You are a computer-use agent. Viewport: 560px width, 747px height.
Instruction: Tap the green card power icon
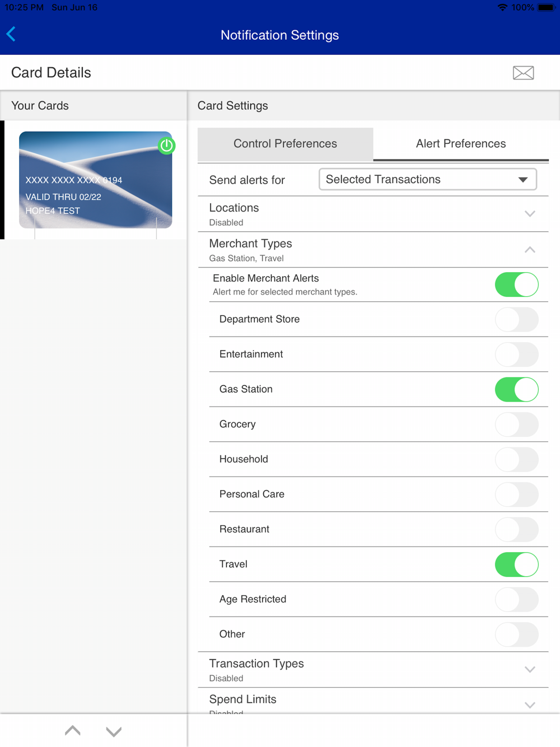(x=166, y=146)
